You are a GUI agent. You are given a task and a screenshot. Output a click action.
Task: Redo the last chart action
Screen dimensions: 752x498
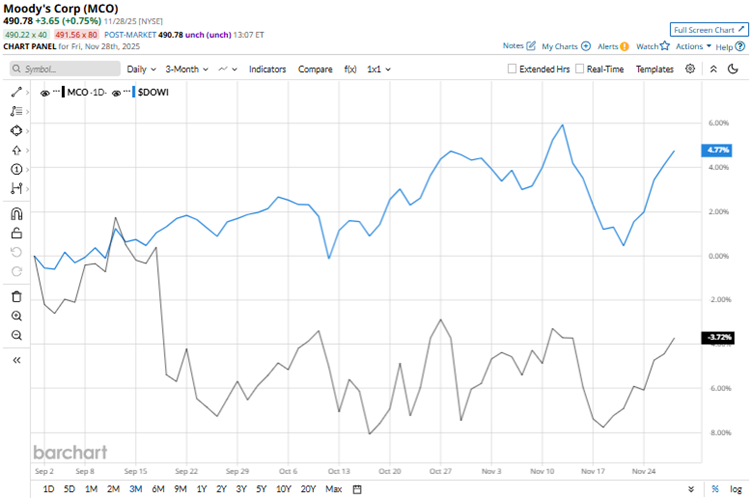tap(16, 272)
